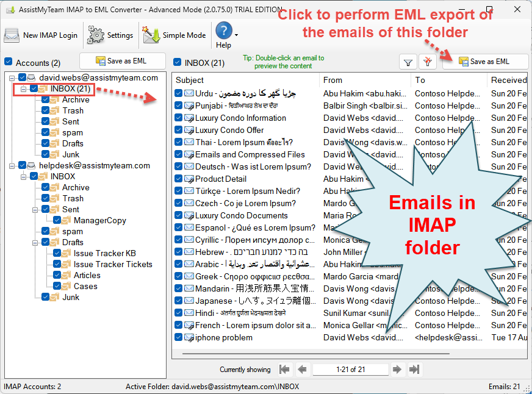The image size is (532, 394).
Task: Select the Articles folder
Action: tap(87, 275)
